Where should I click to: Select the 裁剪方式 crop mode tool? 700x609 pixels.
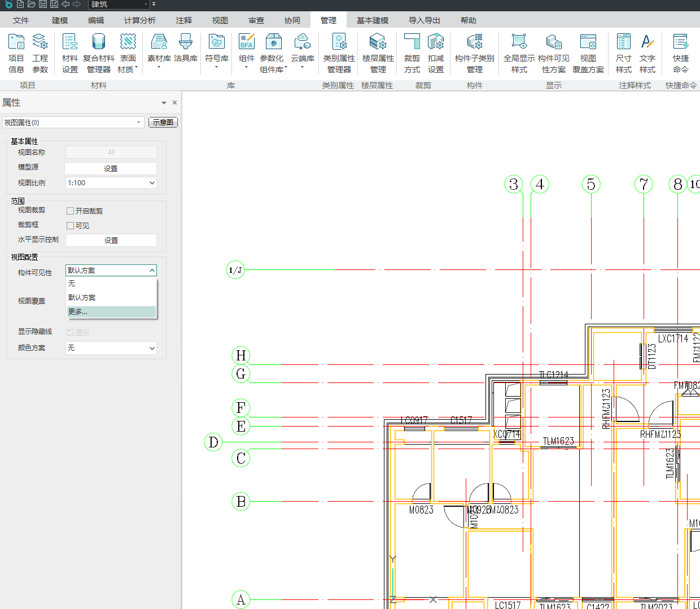tap(412, 53)
